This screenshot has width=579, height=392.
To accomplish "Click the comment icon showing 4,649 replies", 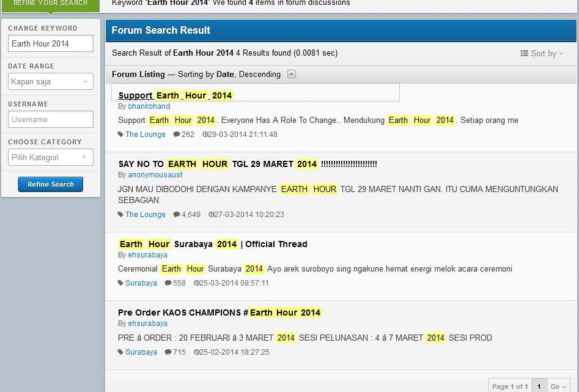I will click(176, 215).
